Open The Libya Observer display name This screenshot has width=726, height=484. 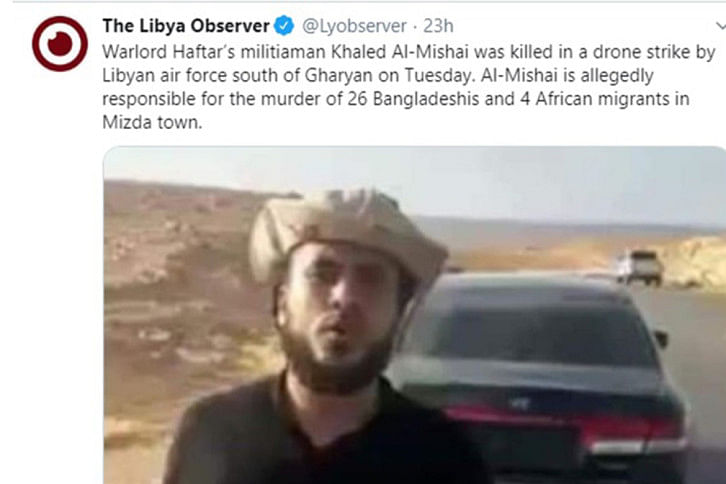(x=186, y=25)
